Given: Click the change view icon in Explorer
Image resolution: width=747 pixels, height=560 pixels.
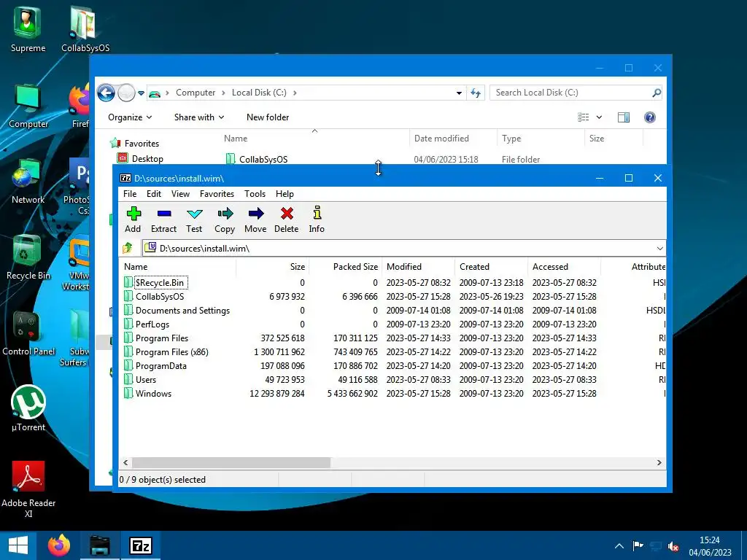Looking at the screenshot, I should coord(583,117).
